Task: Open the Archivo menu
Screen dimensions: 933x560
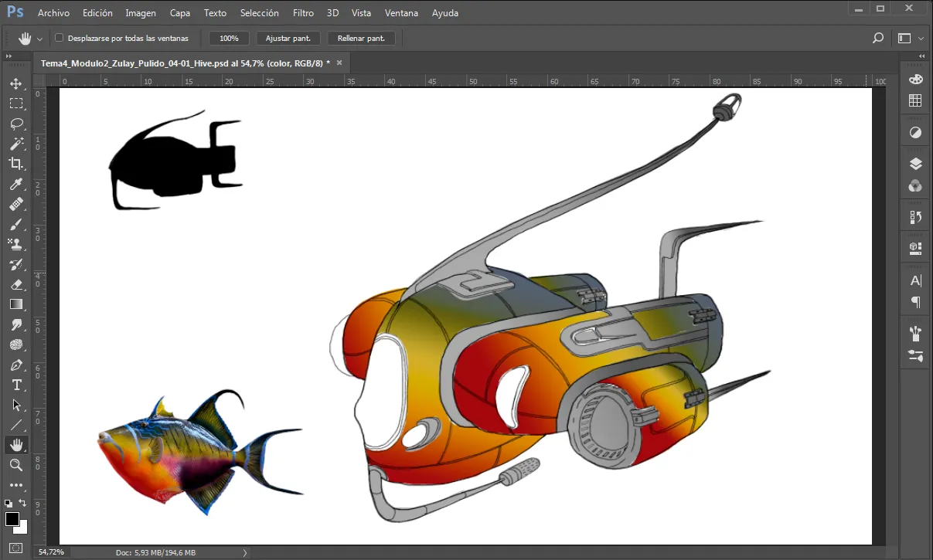Action: (x=53, y=13)
